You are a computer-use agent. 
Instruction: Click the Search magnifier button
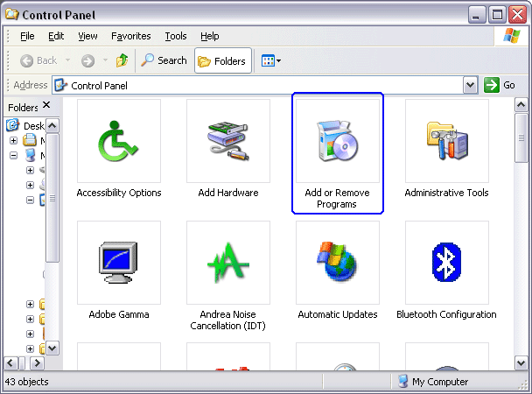164,60
